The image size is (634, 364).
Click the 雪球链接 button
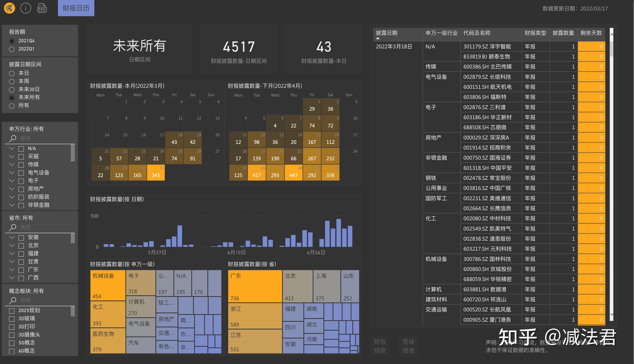(408, 346)
